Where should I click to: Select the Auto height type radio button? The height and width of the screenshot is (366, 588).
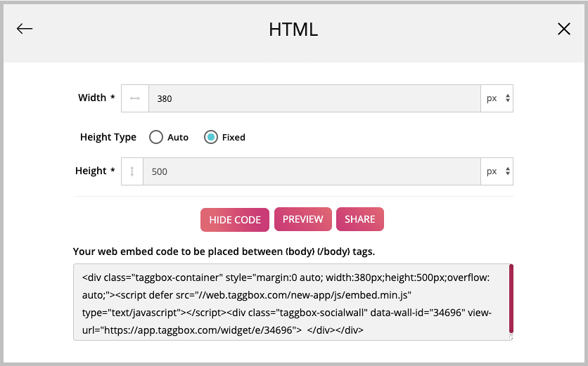pyautogui.click(x=156, y=137)
